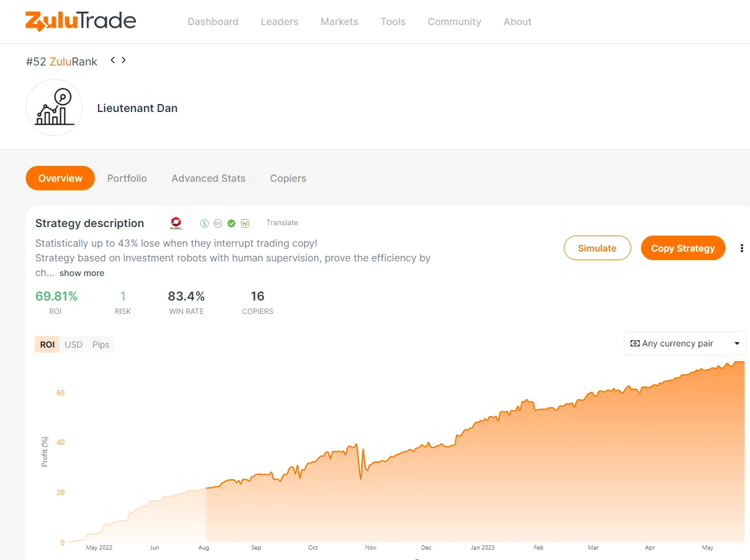The image size is (750, 560).
Task: Open the About menu
Action: (517, 21)
